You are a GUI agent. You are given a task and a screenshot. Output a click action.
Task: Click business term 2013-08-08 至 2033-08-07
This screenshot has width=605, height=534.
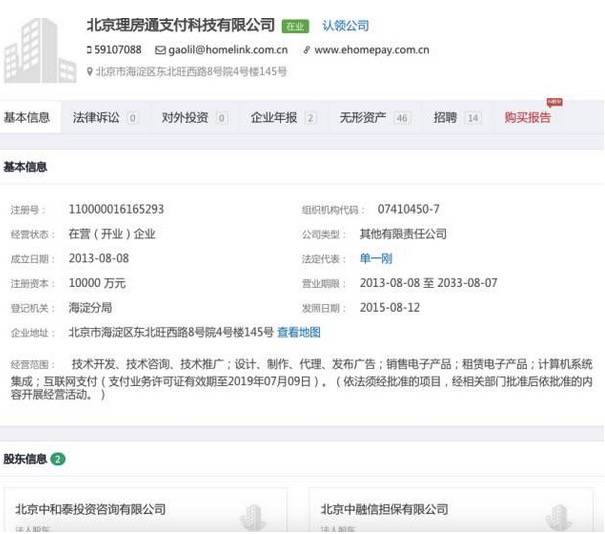click(x=429, y=283)
